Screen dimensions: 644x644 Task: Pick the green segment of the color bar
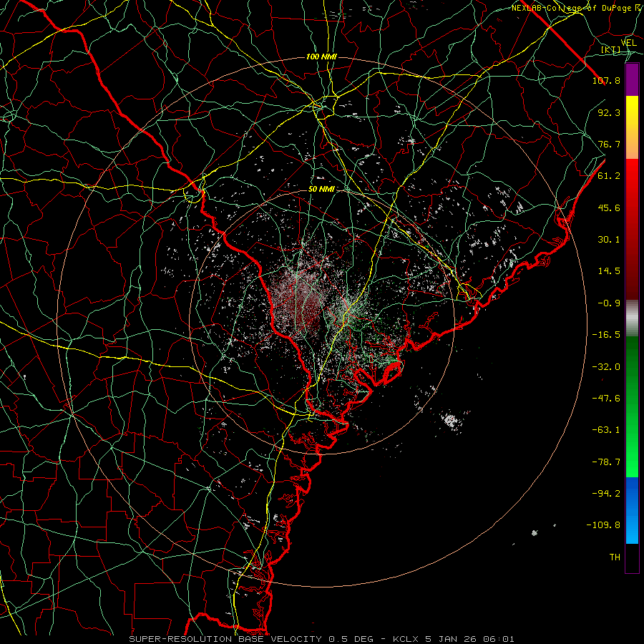coord(632,406)
